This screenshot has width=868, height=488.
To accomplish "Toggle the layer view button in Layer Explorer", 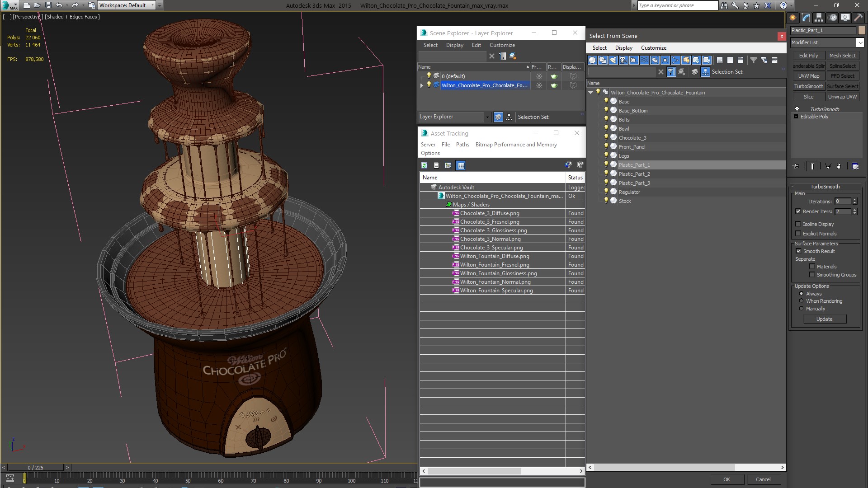I will click(x=498, y=117).
